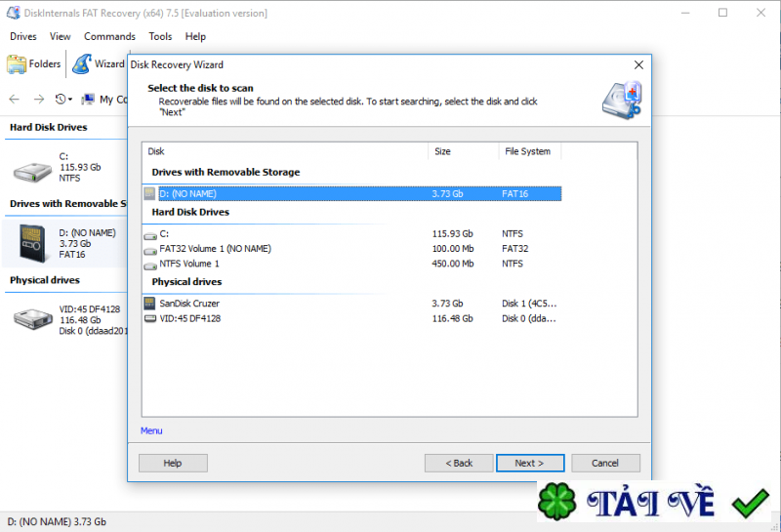Click D: (NO NAME) label in main window

click(87, 232)
